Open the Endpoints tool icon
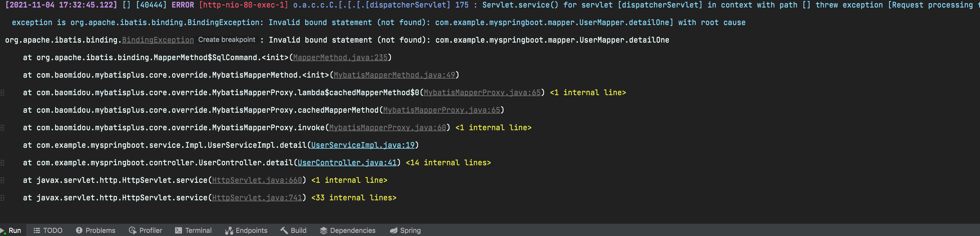Screen dimensions: 980x236 (x=229, y=231)
